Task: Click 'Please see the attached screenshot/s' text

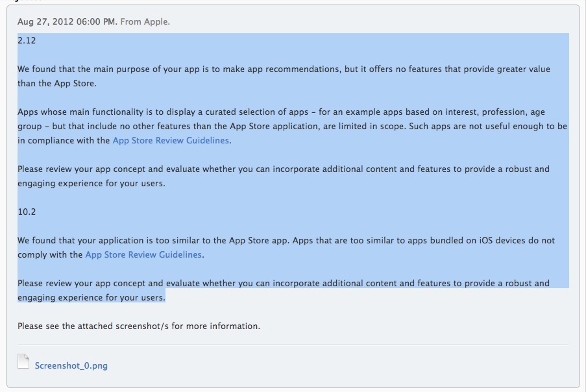Action: pyautogui.click(x=139, y=326)
